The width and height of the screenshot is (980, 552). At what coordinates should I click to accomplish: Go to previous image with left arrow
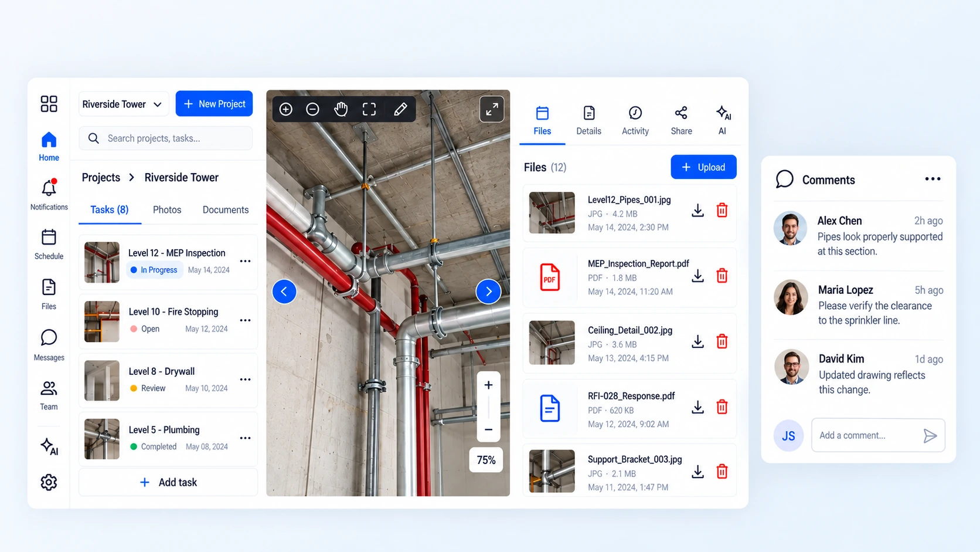284,292
